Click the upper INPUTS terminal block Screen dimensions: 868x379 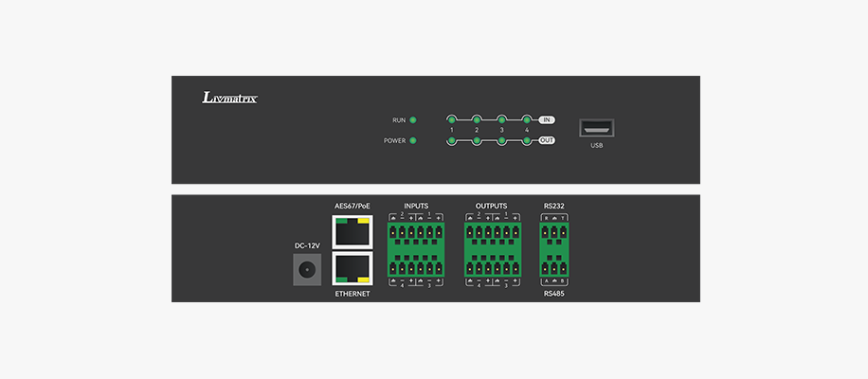415,235
